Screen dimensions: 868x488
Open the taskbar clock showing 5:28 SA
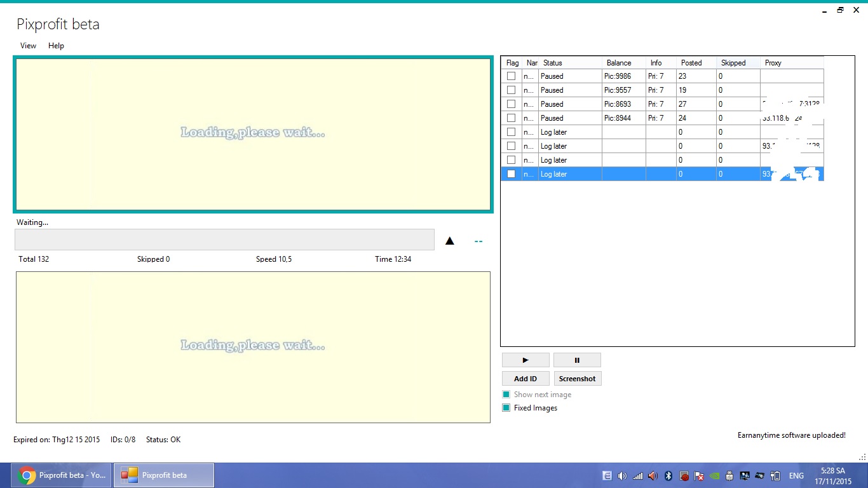832,476
